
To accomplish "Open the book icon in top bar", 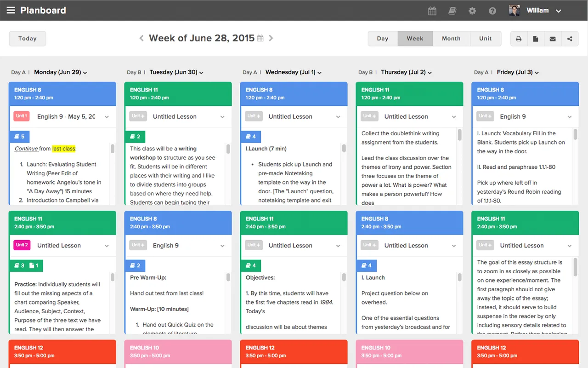I will pos(452,11).
